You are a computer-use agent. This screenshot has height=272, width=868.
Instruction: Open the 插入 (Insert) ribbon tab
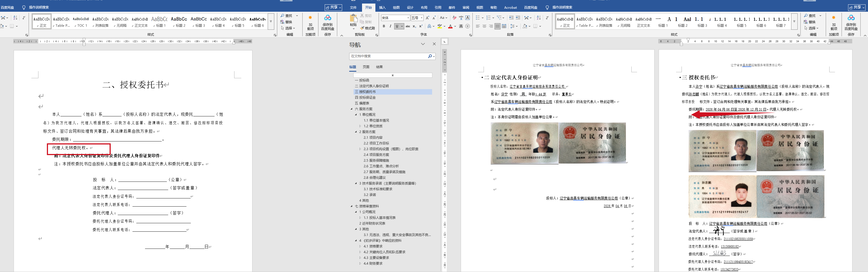coord(382,7)
